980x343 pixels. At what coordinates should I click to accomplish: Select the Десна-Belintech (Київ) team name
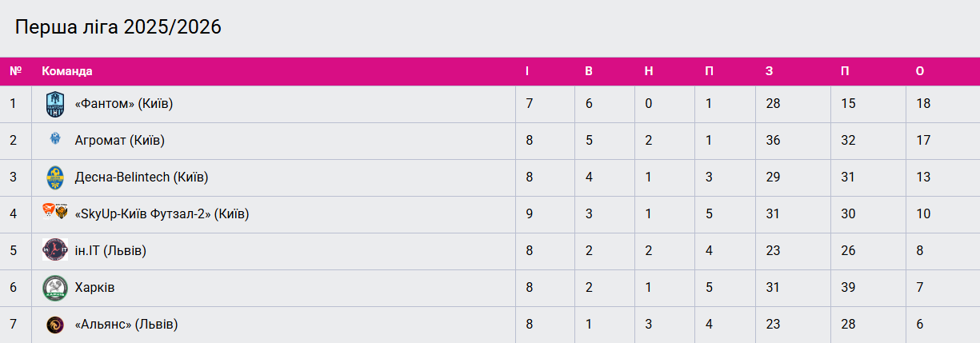click(141, 177)
